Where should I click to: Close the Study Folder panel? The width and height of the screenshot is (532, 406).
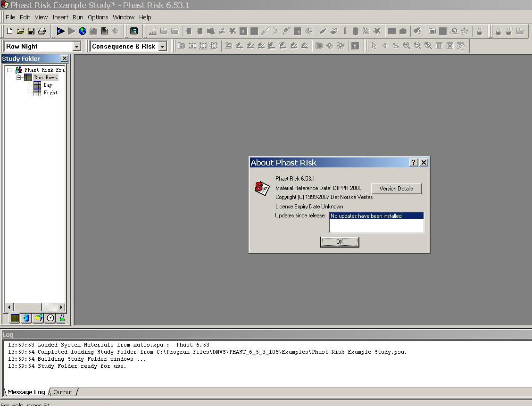coord(64,58)
